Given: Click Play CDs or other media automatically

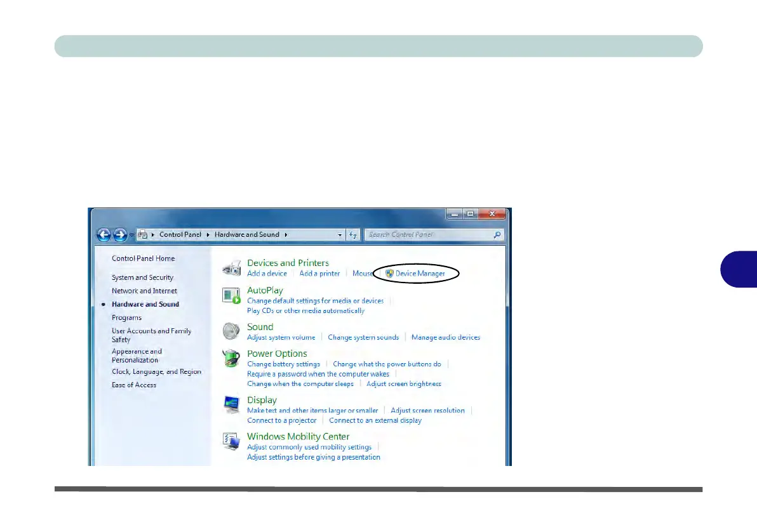Looking at the screenshot, I should coord(305,310).
